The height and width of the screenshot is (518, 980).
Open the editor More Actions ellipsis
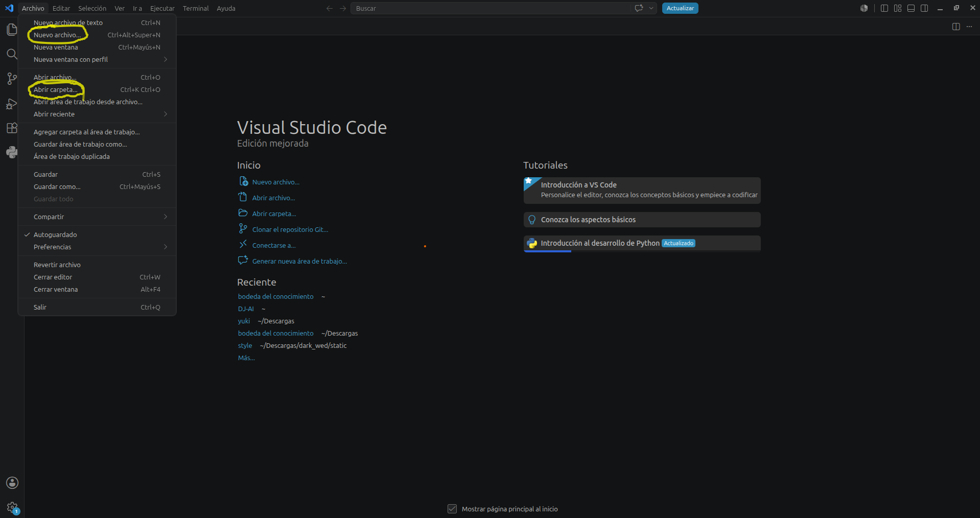point(969,27)
